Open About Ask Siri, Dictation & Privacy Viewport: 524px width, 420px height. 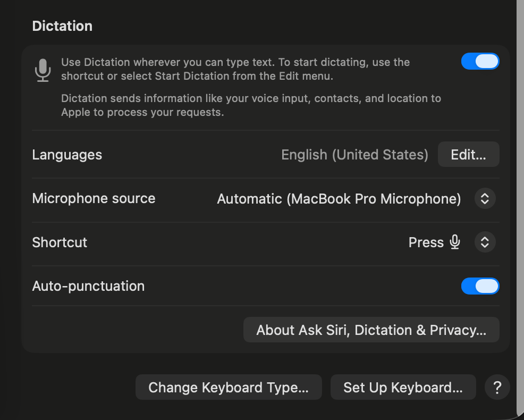tap(371, 330)
